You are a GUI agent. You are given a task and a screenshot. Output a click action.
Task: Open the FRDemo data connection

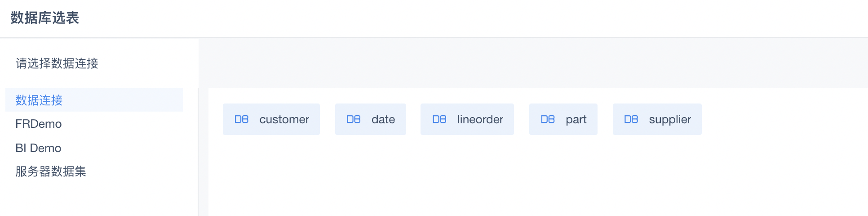[39, 124]
